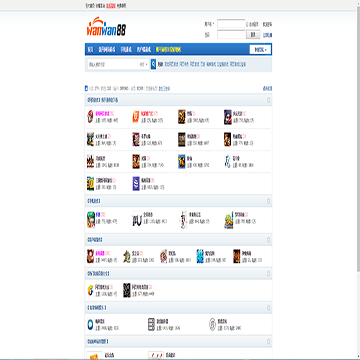Open the black QR-pattern forum icon
360x360 pixels.
tap(127, 290)
